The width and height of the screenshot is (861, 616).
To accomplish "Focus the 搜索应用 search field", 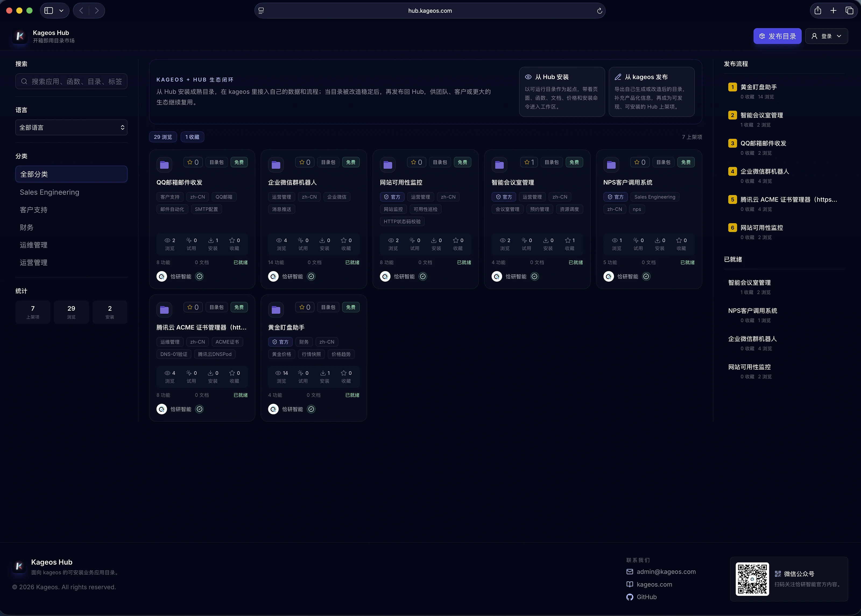I will (x=71, y=82).
